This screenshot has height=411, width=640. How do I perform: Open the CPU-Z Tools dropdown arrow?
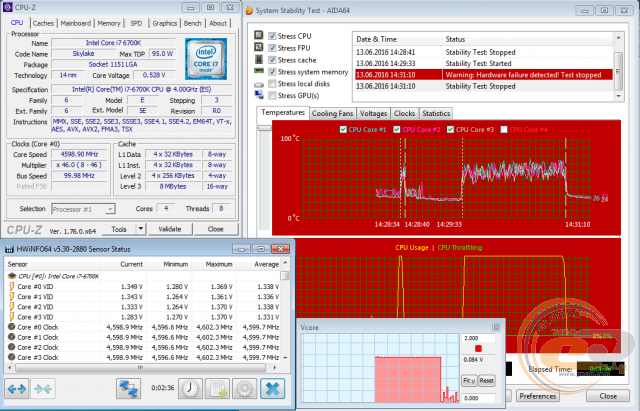pos(140,229)
